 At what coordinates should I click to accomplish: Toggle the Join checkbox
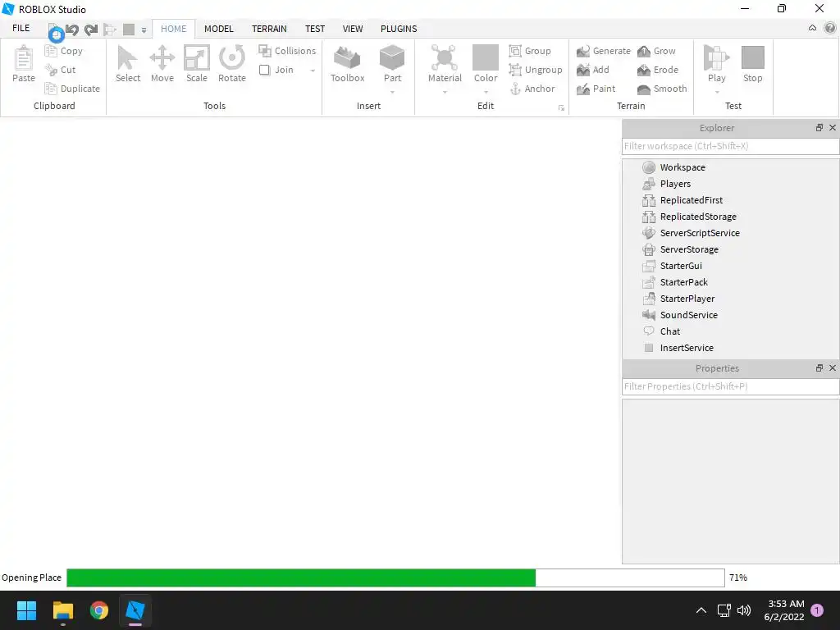(x=264, y=71)
